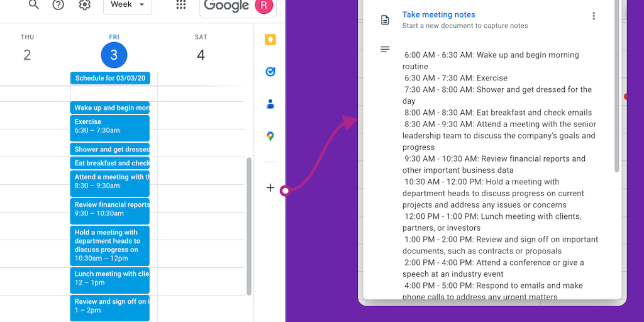644x322 pixels.
Task: Open the all-day event Schedule for 03/03/20
Action: (x=110, y=78)
